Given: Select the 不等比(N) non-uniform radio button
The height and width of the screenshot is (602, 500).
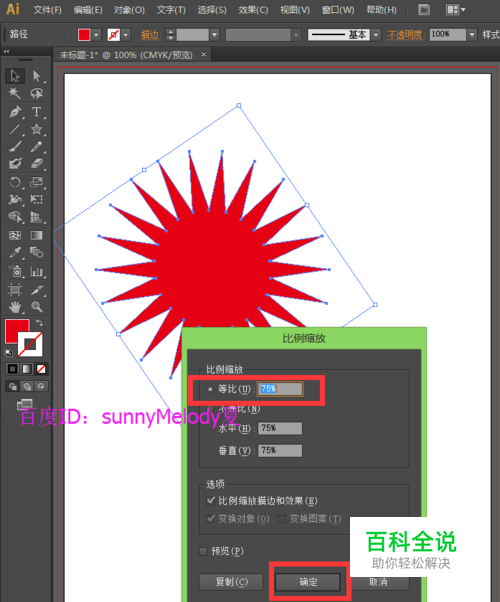Looking at the screenshot, I should [x=210, y=409].
